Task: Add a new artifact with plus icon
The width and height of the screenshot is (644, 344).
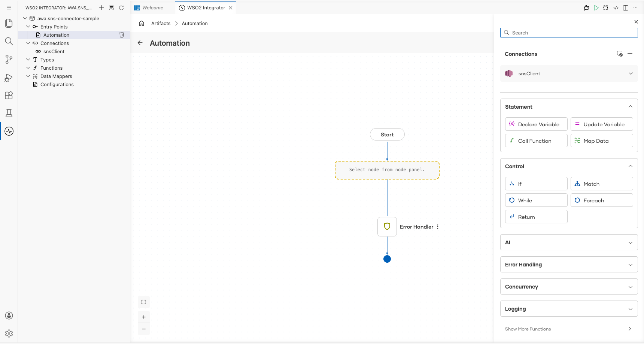Action: click(101, 7)
